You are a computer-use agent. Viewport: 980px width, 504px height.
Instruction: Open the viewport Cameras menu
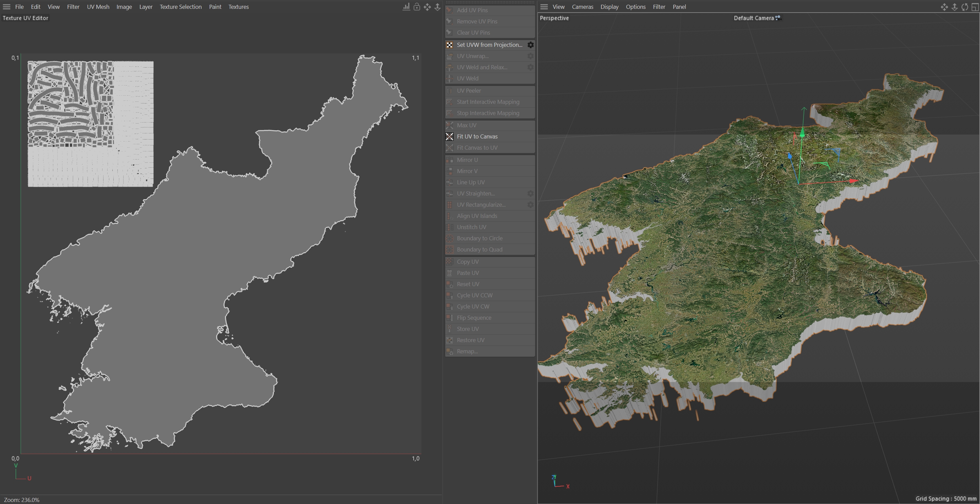pyautogui.click(x=582, y=7)
